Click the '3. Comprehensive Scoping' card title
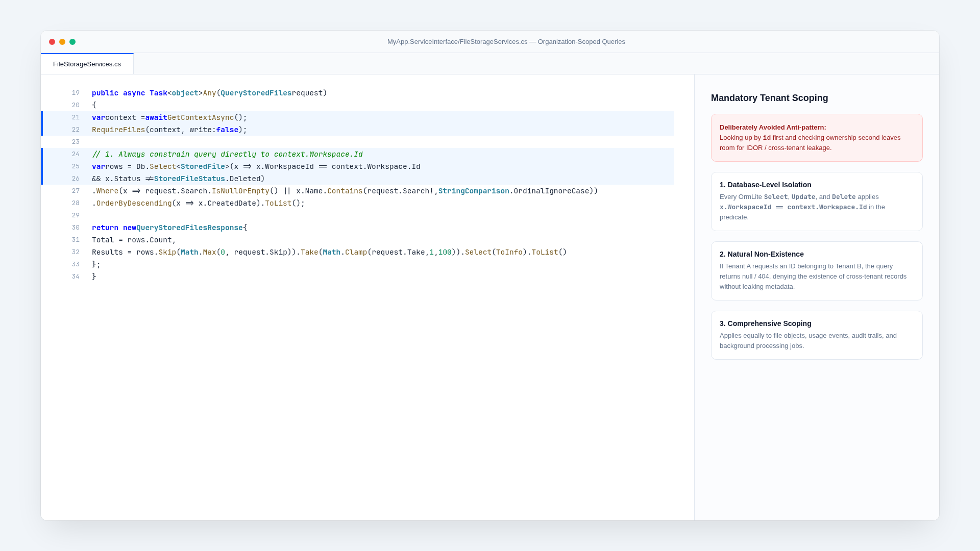980x551 pixels. pos(766,323)
